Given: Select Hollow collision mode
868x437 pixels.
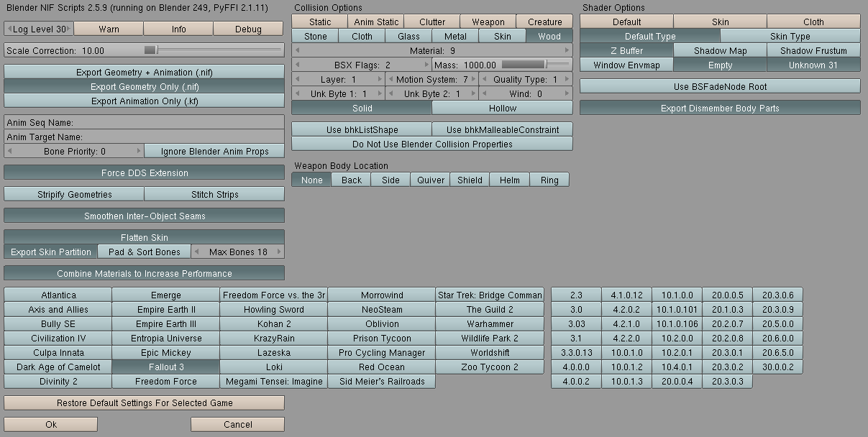Looking at the screenshot, I should [x=503, y=108].
